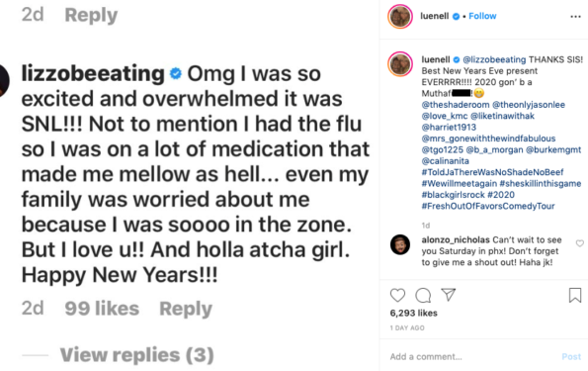Follow luenell
The height and width of the screenshot is (371, 588).
tap(482, 16)
